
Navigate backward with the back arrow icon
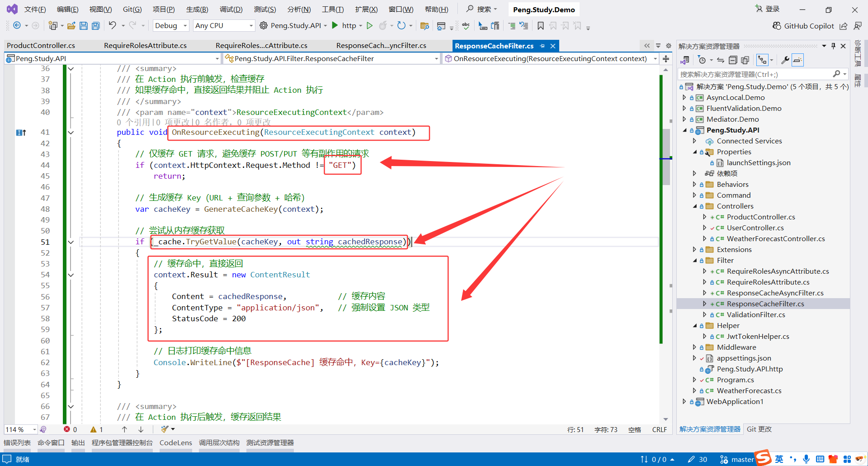coord(17,25)
